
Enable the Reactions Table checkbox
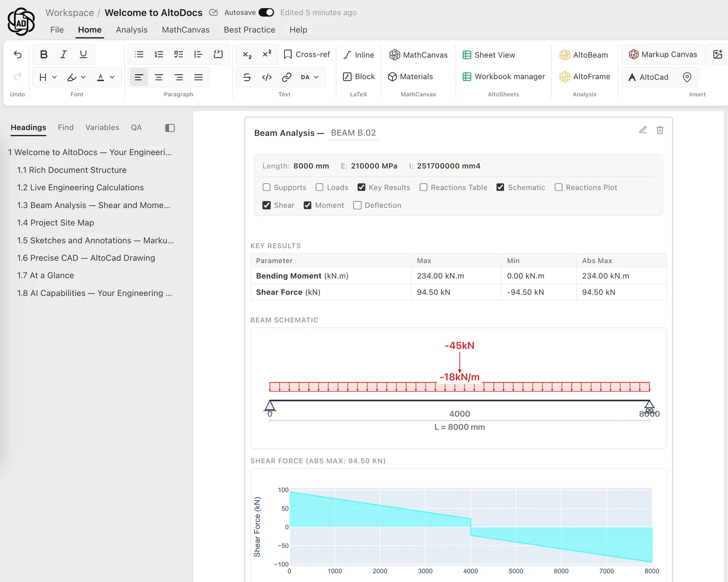pos(424,187)
